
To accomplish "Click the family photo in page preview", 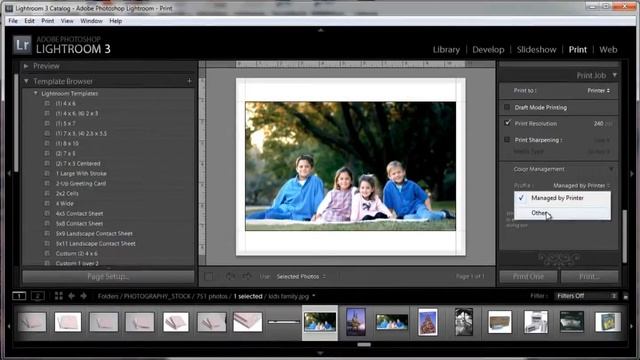I will click(x=350, y=166).
